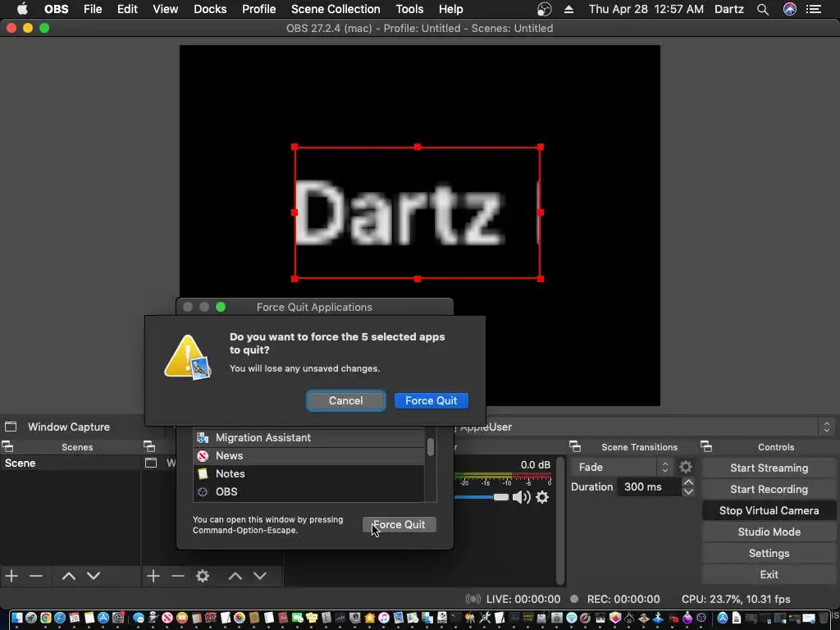Add a new source with the Sources plus icon
This screenshot has width=840, height=630.
tap(153, 576)
